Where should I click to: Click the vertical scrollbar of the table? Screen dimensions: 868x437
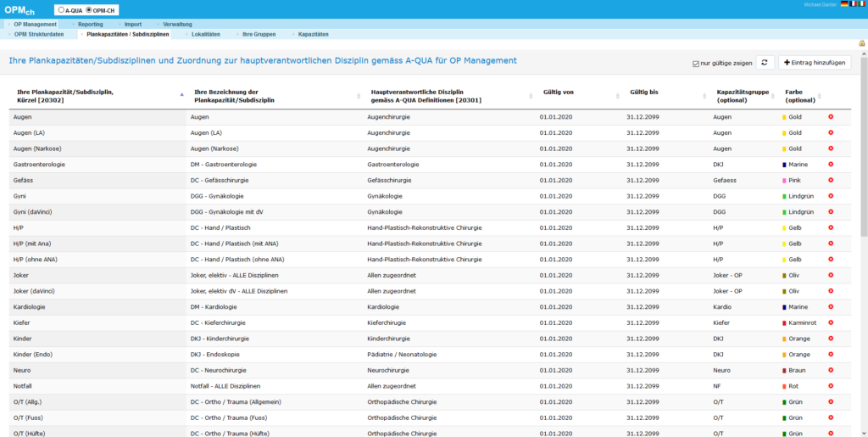coord(863,170)
